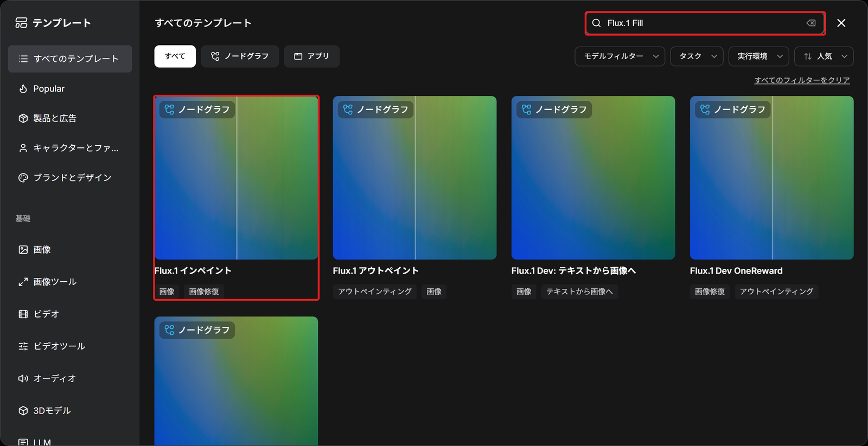The image size is (868, 446).
Task: Click the search magnifier icon
Action: tap(596, 23)
